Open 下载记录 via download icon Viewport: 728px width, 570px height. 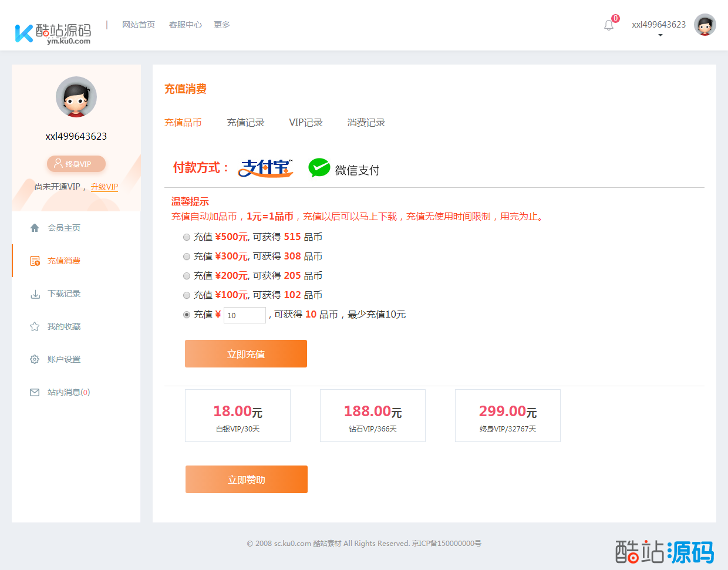pos(35,294)
